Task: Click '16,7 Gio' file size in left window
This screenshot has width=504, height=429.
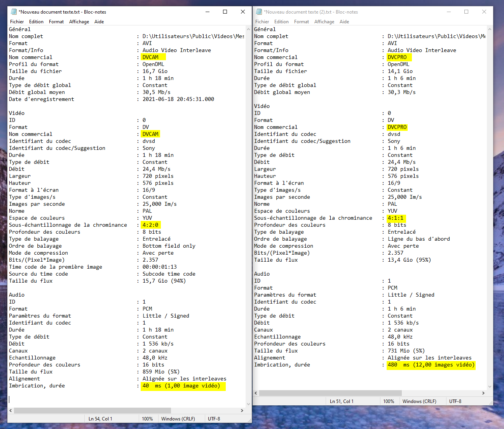Action: coord(155,71)
